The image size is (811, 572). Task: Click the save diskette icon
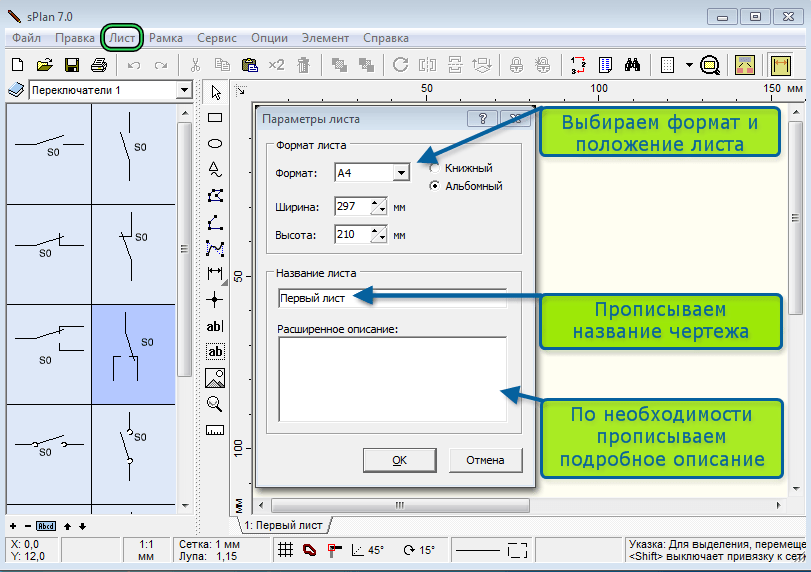tap(72, 65)
